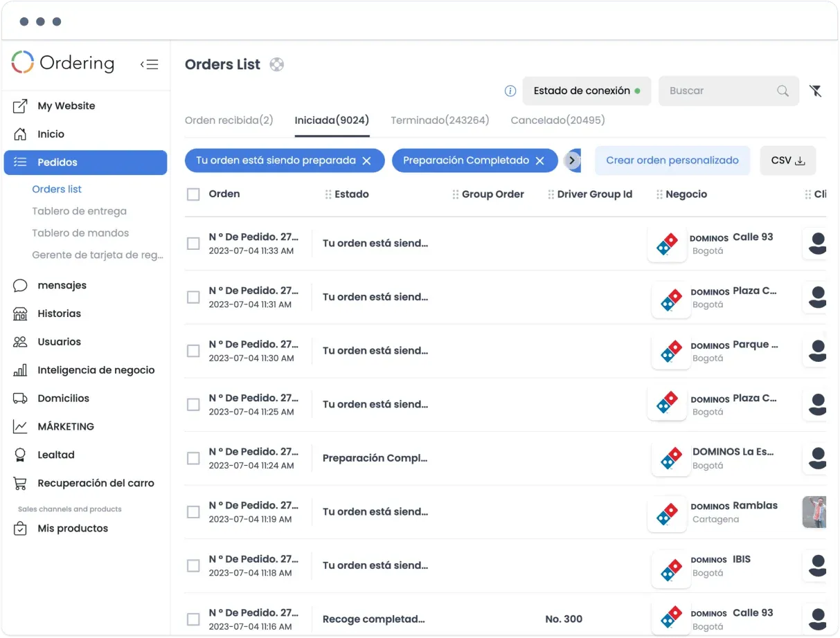The height and width of the screenshot is (638, 840).
Task: Check the order from 11:25 AM
Action: (x=193, y=405)
